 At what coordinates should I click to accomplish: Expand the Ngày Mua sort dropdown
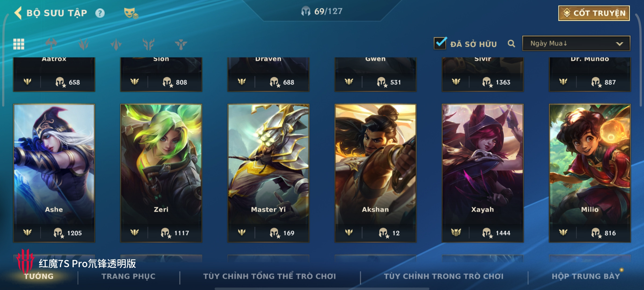576,44
